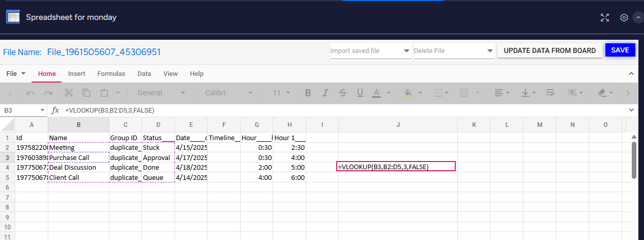Toggle Bold formatting
Image resolution: width=644 pixels, height=240 pixels.
click(308, 93)
